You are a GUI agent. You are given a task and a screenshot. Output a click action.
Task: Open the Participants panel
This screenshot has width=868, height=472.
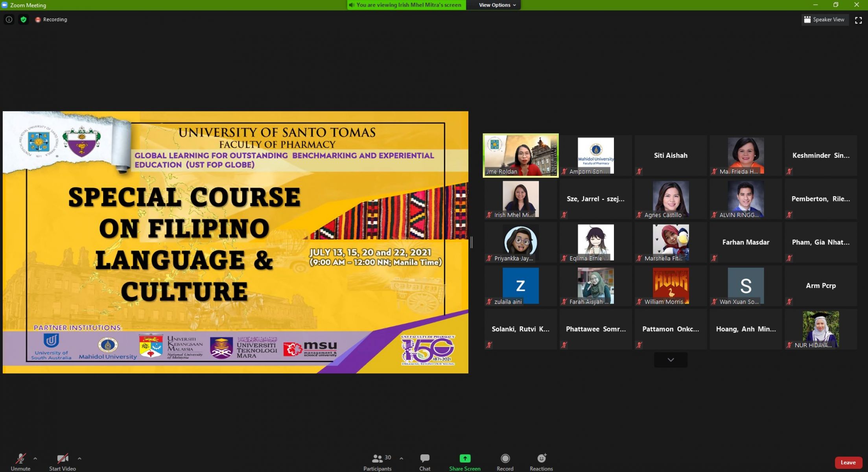pyautogui.click(x=377, y=462)
